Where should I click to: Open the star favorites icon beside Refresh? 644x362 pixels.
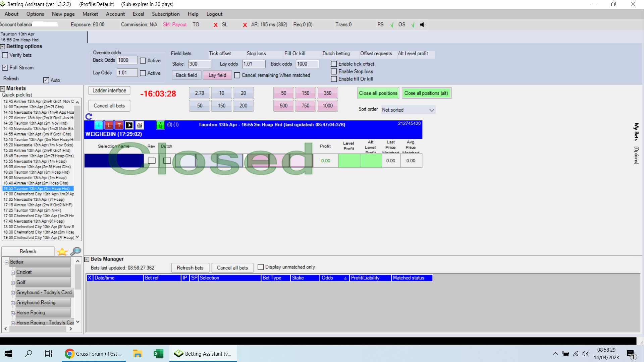[x=62, y=252]
